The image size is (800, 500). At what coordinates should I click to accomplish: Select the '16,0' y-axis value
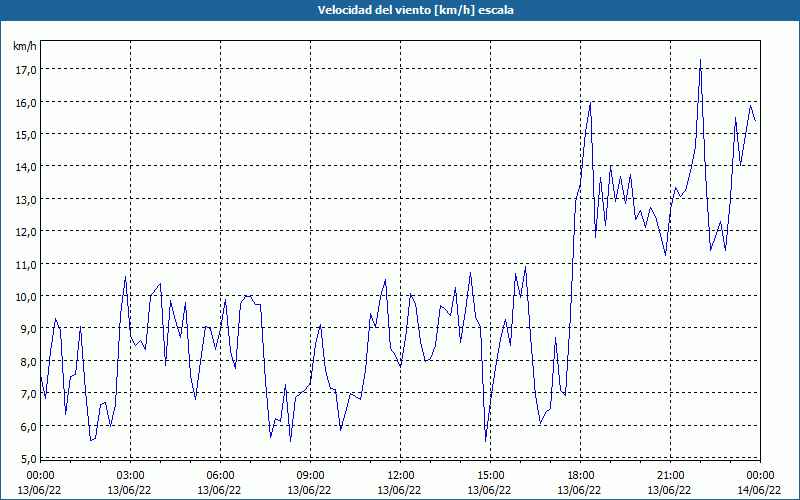pyautogui.click(x=26, y=103)
